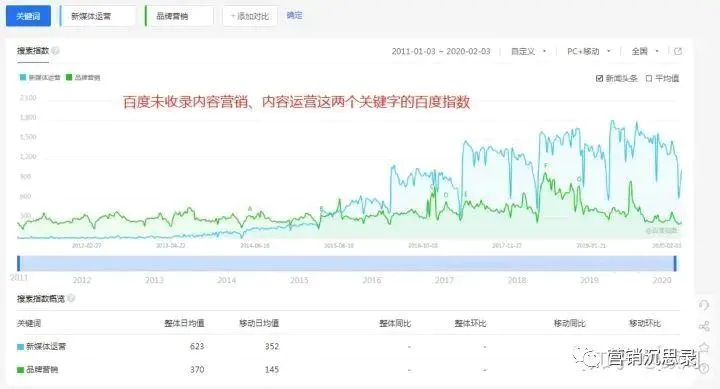Click the customer-service headset icon in right sidebar
720x389 pixels.
click(703, 305)
